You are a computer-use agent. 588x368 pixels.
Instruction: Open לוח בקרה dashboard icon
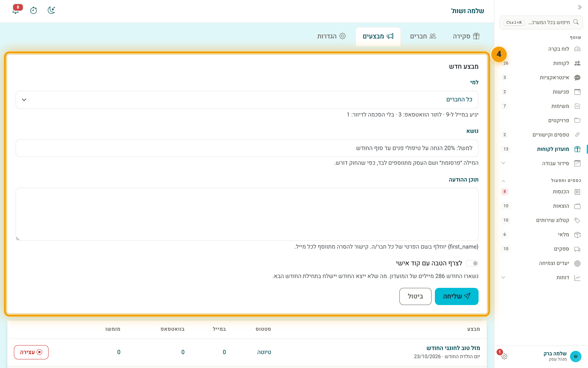577,49
